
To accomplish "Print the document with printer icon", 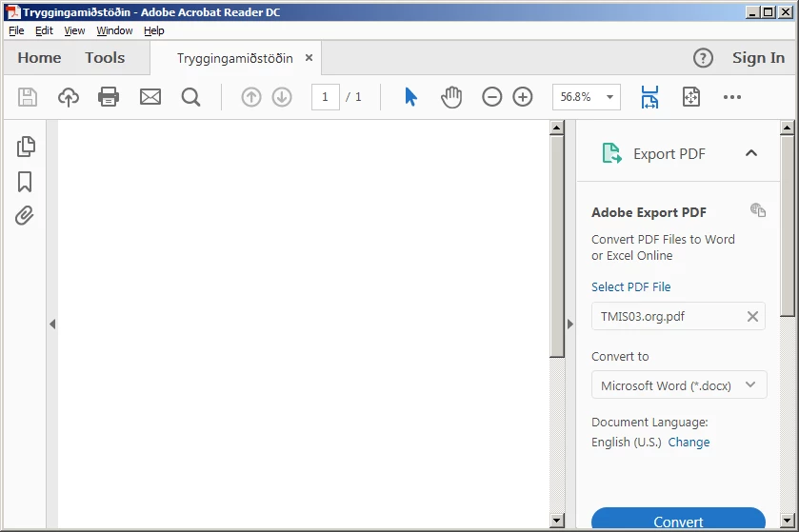I will pos(109,97).
